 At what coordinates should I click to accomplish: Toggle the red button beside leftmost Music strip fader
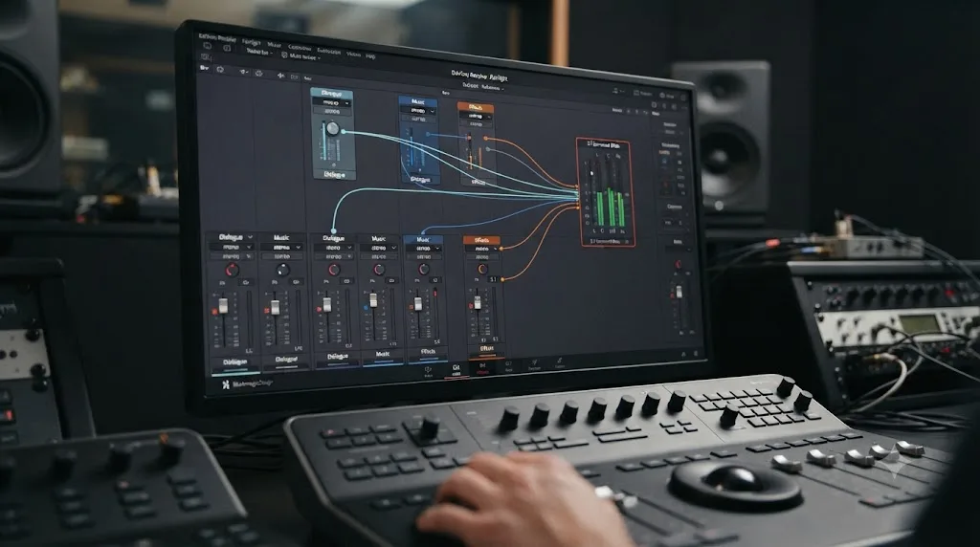point(267,310)
